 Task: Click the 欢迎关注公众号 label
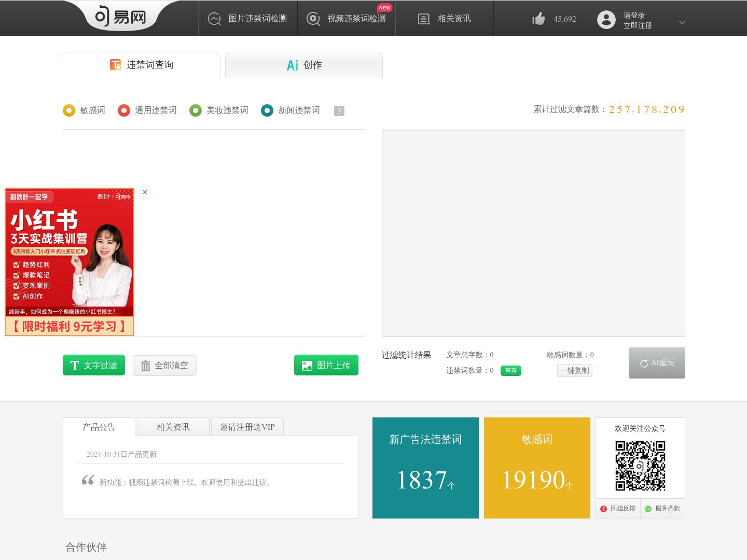[640, 428]
